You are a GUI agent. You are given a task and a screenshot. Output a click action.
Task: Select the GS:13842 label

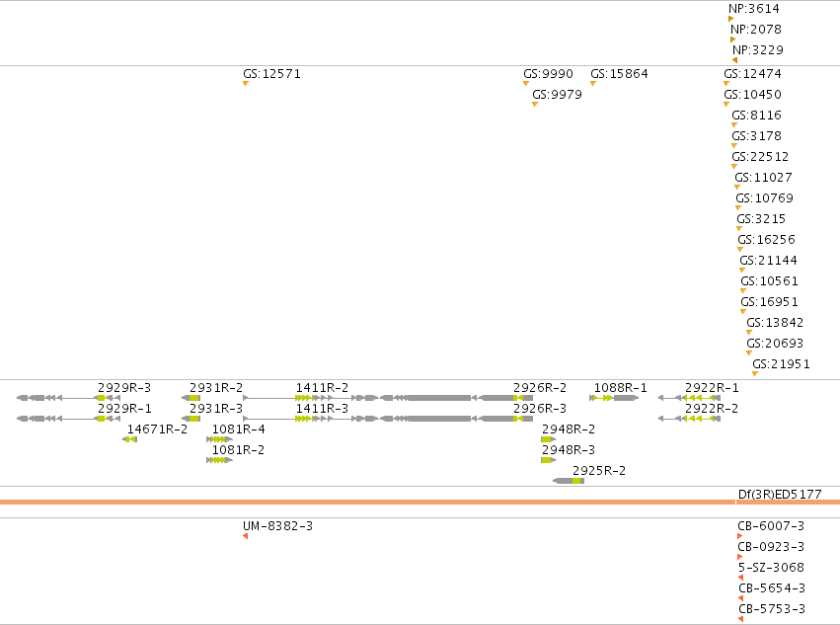[775, 323]
